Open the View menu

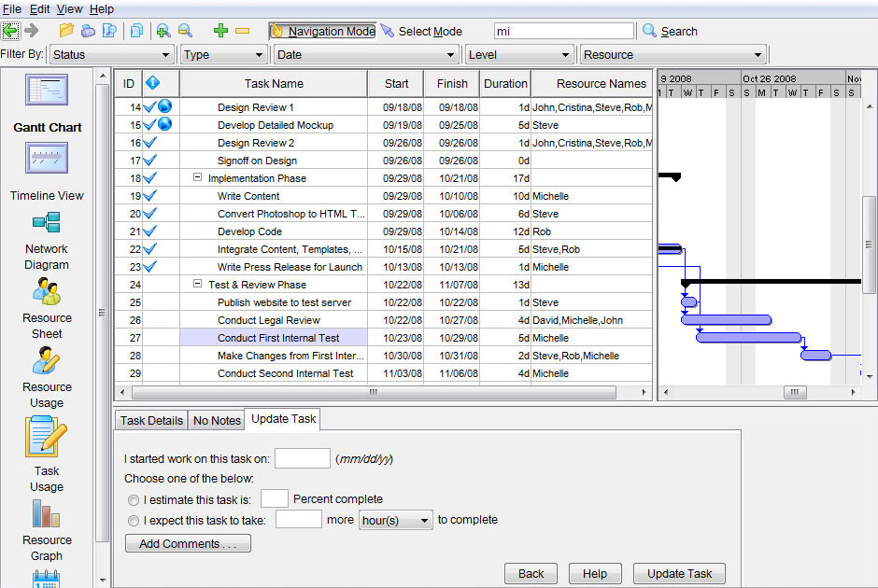point(69,9)
